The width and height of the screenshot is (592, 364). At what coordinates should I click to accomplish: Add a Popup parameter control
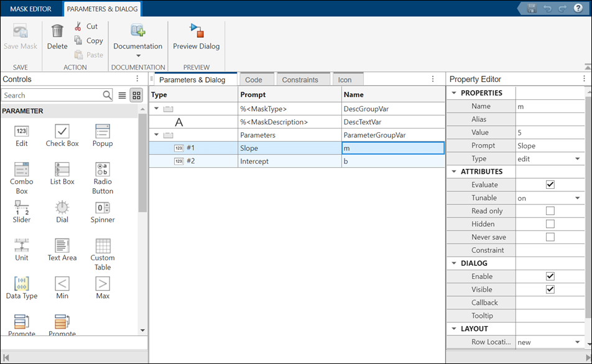[103, 136]
